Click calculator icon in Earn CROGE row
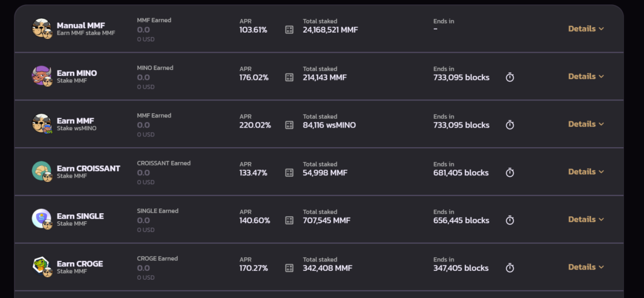 289,268
